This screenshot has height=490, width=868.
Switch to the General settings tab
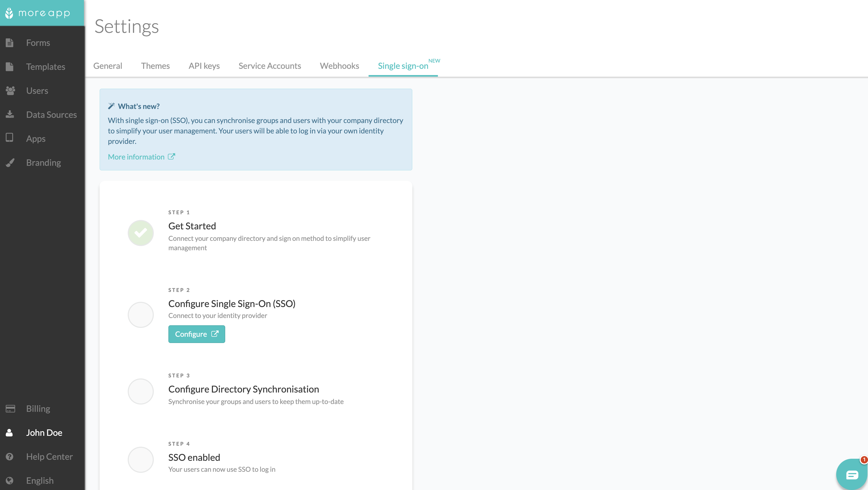pyautogui.click(x=107, y=66)
